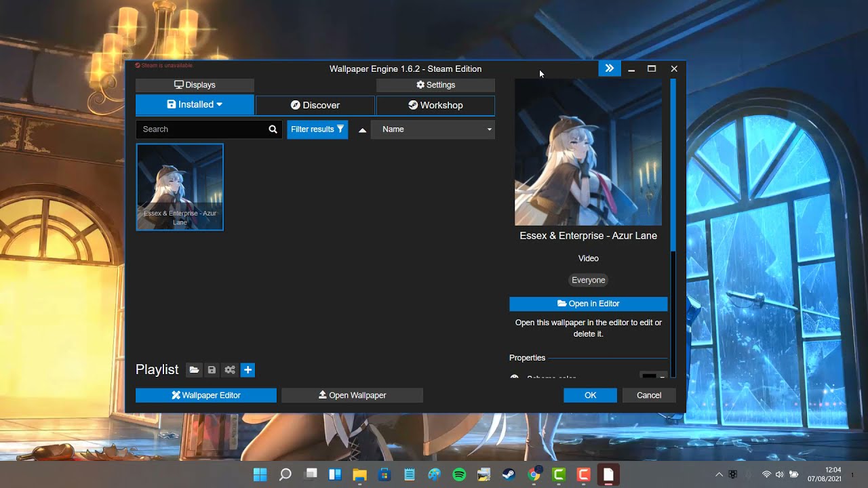868x488 pixels.
Task: Open Spotify from the taskbar
Action: tap(459, 474)
